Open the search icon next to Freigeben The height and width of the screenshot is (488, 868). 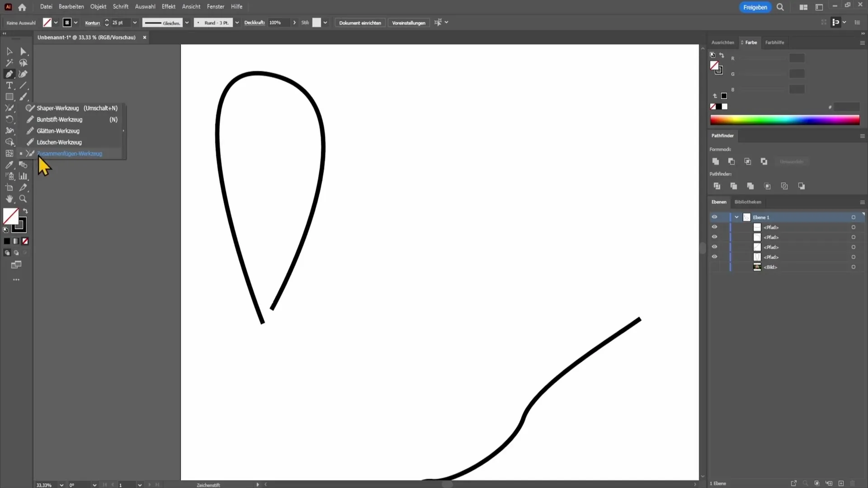(780, 7)
